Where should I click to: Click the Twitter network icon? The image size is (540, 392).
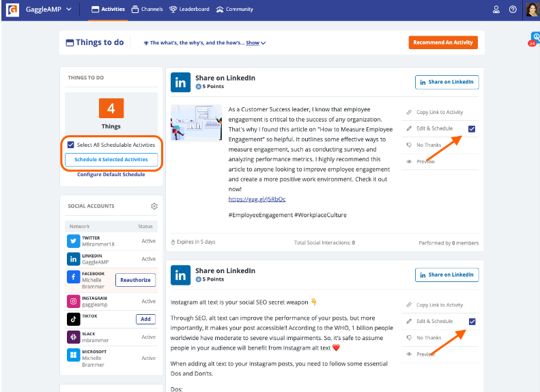(x=73, y=241)
